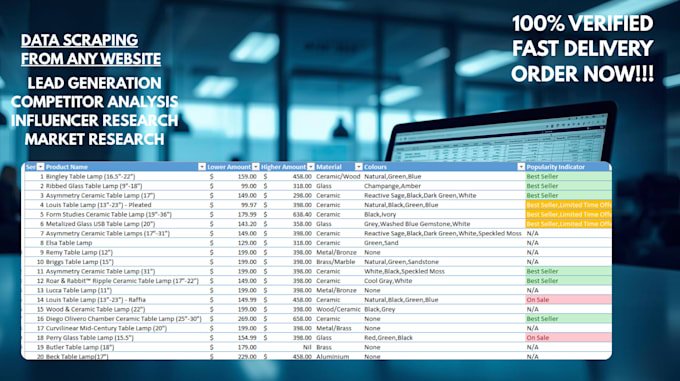Open the Higher Amount filter dropdown
Image resolution: width=680 pixels, height=381 pixels.
(311, 167)
